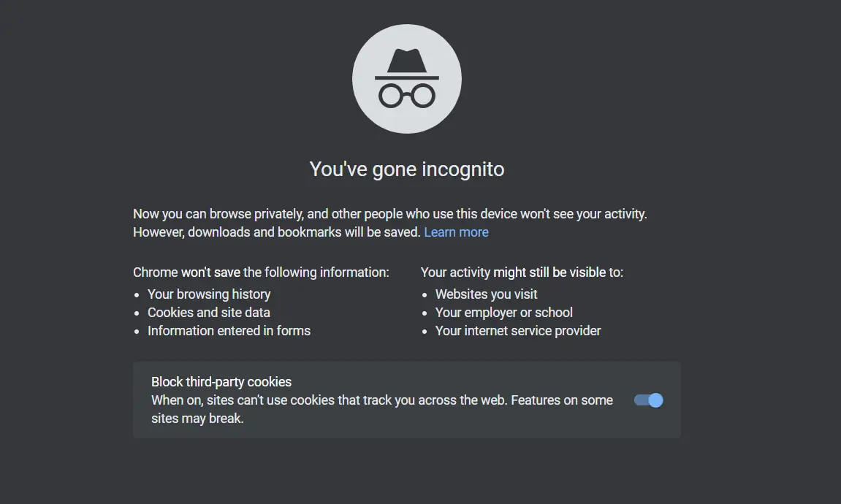The height and width of the screenshot is (504, 841).
Task: Click the glasses in the incognito logo
Action: coord(407,96)
